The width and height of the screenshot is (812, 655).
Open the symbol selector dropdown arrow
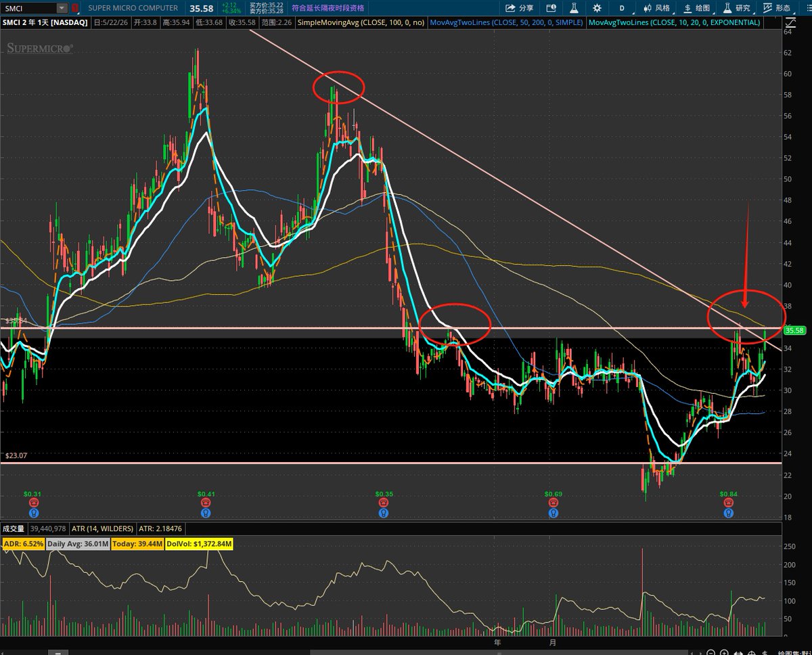coord(62,8)
